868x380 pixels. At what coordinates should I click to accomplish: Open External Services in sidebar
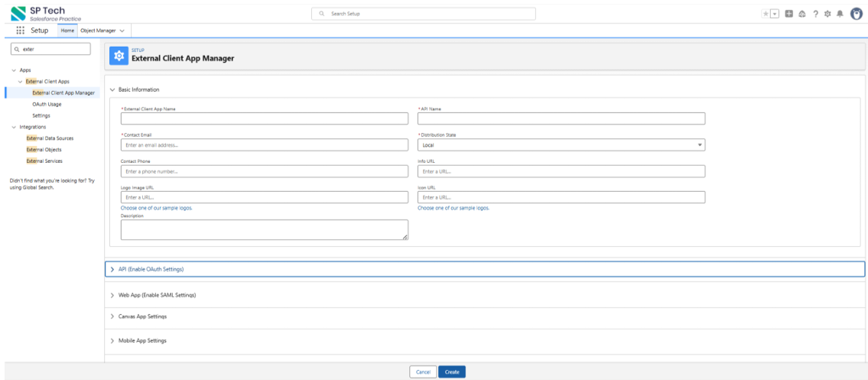pyautogui.click(x=44, y=161)
